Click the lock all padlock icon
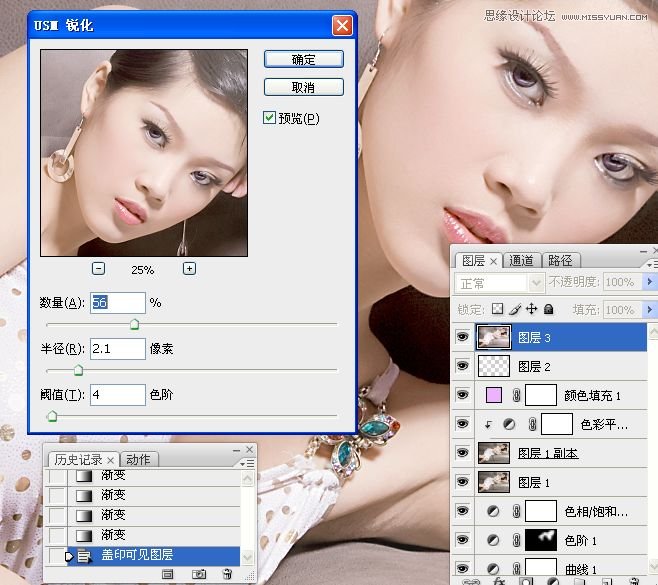The width and height of the screenshot is (658, 585). (x=548, y=310)
